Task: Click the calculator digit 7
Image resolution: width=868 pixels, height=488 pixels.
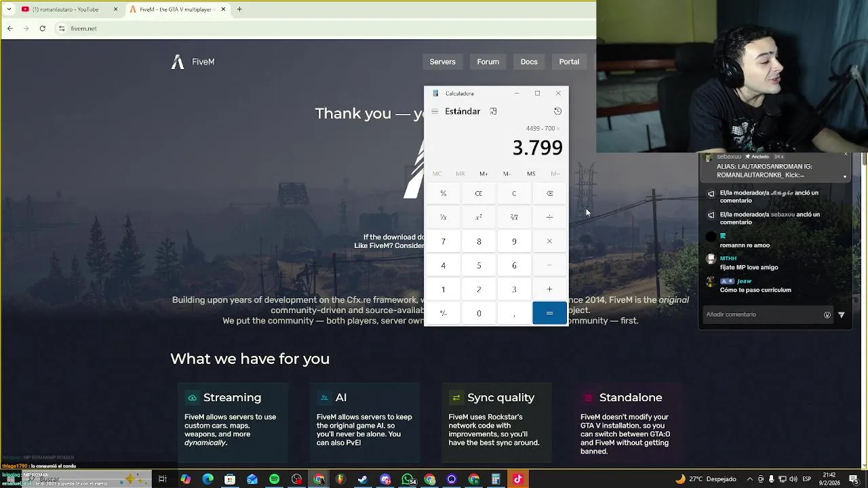Action: [443, 241]
